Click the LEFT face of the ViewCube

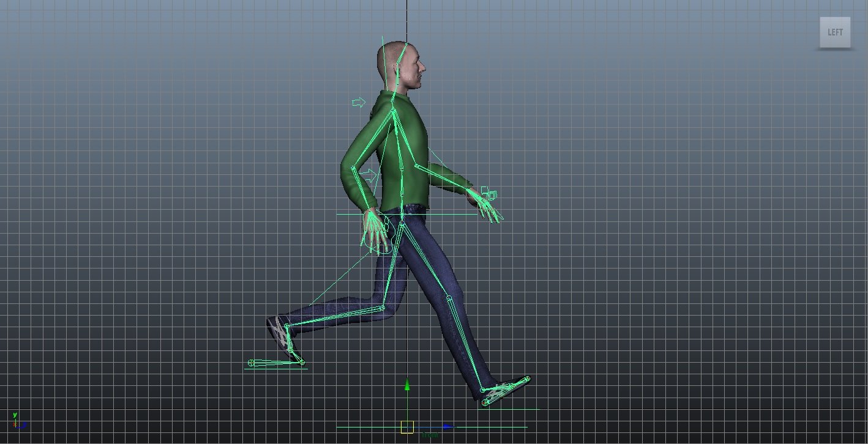click(x=835, y=32)
